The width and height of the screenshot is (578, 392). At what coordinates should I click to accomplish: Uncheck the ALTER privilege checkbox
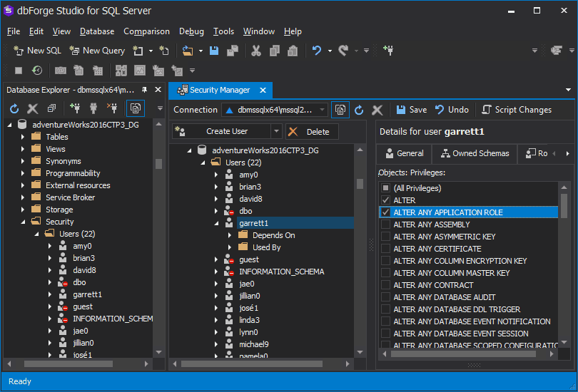point(385,200)
